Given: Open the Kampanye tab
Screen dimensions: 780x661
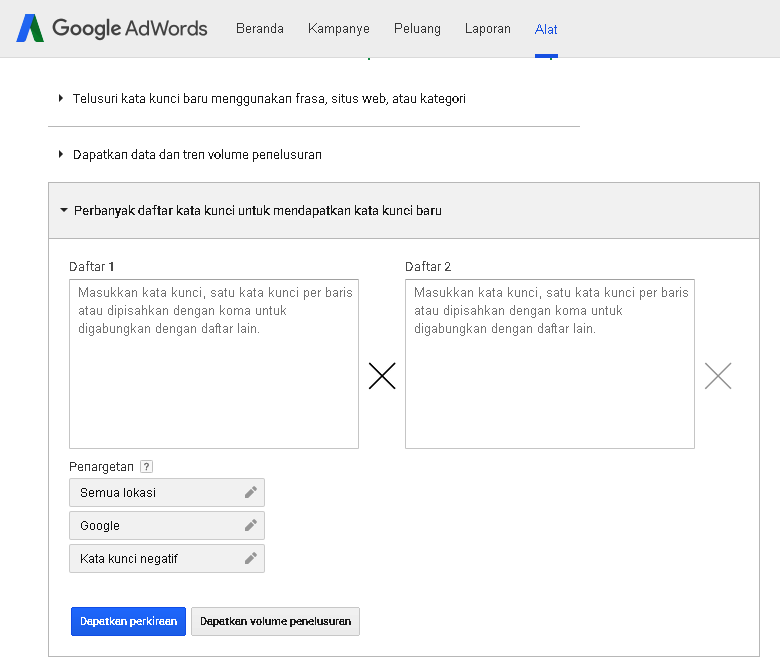Looking at the screenshot, I should click(339, 29).
